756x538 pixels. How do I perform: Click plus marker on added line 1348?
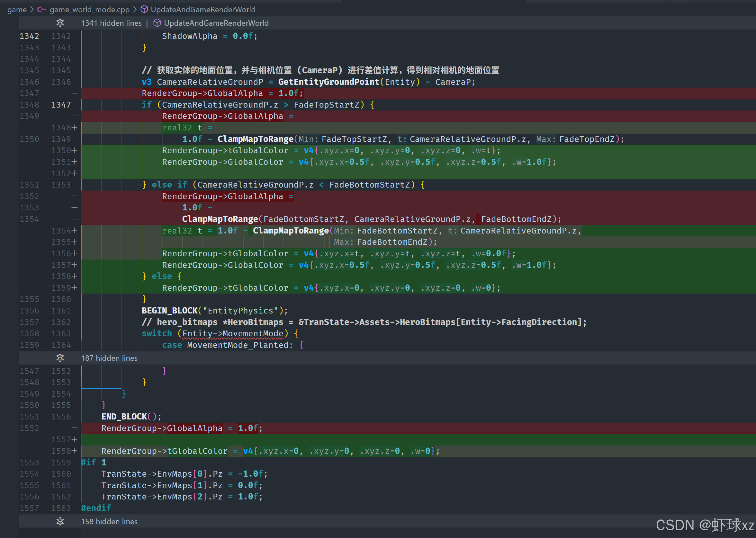click(x=75, y=128)
